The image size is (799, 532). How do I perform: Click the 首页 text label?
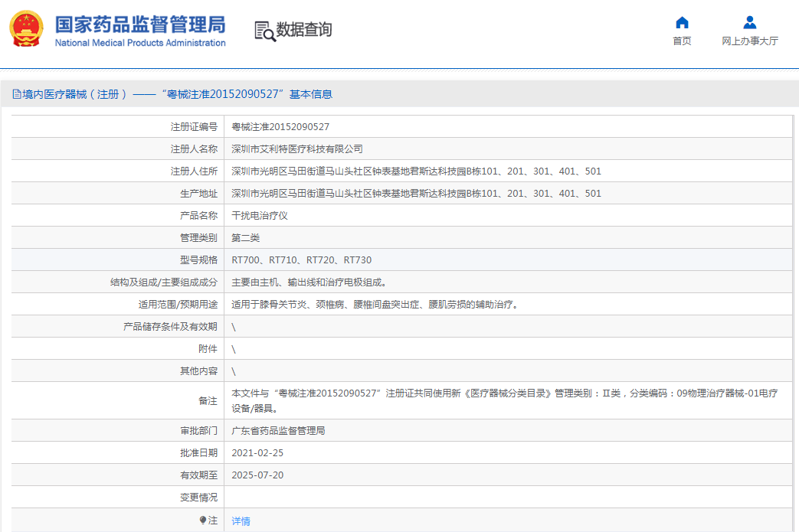(x=682, y=41)
